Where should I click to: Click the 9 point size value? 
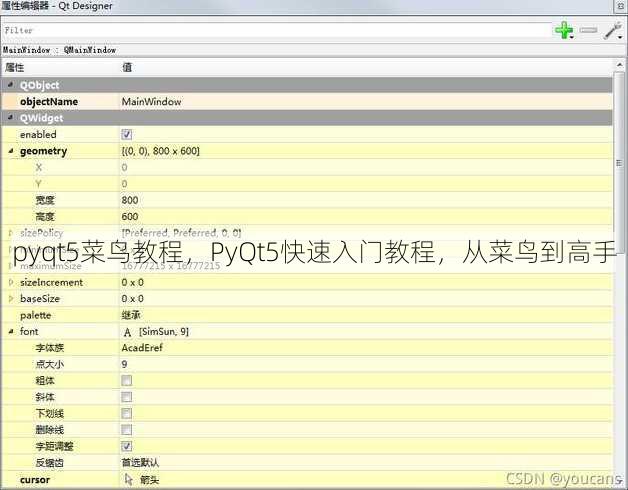pyautogui.click(x=124, y=364)
